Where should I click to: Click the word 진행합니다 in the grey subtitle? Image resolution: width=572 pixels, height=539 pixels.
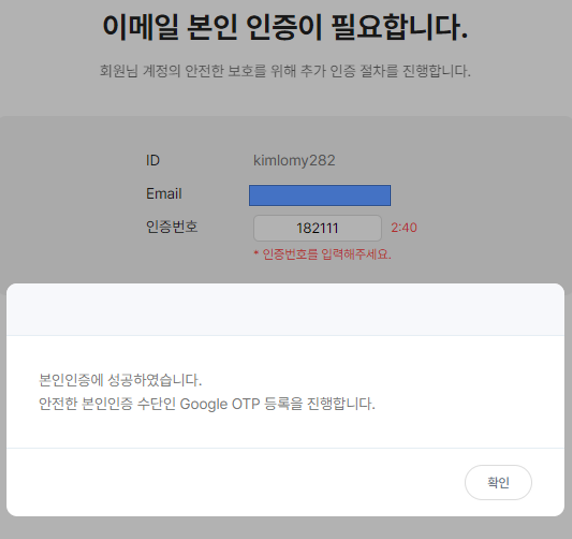[x=437, y=71]
